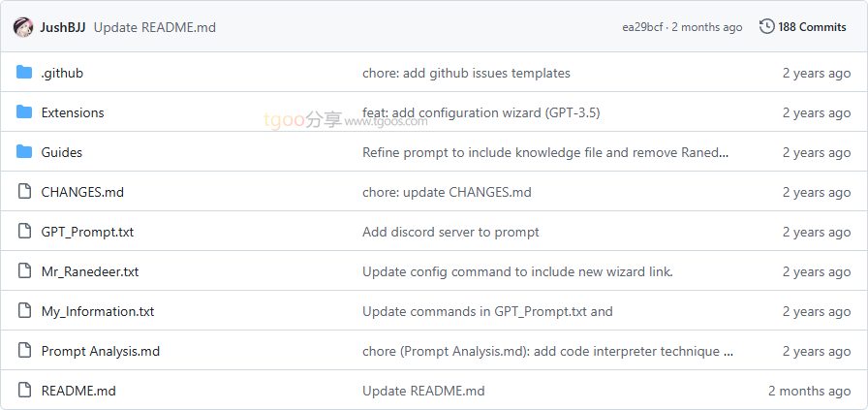
Task: Open commit 'feat: add configuration wizard (GPT-3.5)'
Action: 480,112
